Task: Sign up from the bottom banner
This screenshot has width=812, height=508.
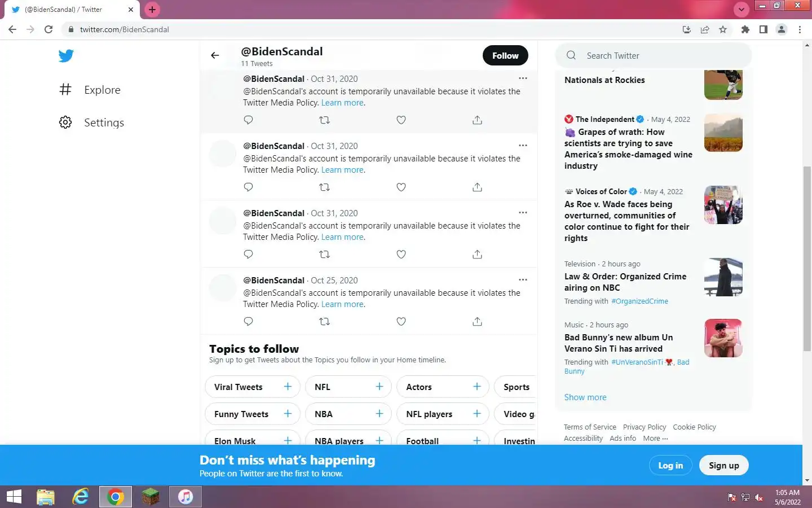Action: pyautogui.click(x=723, y=466)
